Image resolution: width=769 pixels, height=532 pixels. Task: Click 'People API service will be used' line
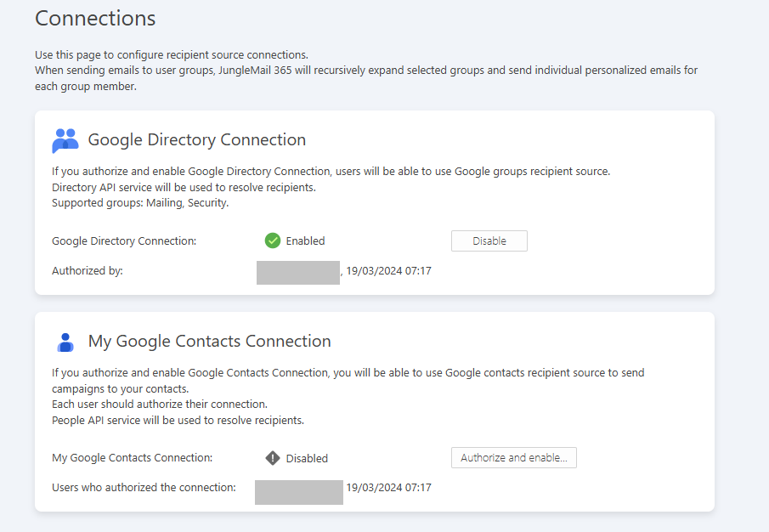click(x=178, y=420)
